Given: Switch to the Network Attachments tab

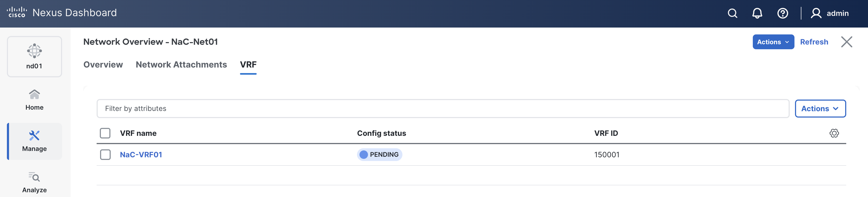Looking at the screenshot, I should [181, 65].
